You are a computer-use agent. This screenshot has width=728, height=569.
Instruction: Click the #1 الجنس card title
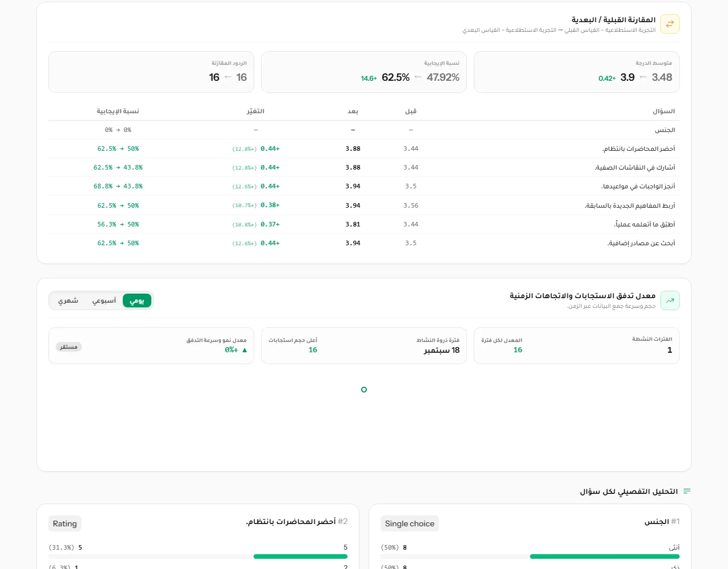[x=662, y=521]
